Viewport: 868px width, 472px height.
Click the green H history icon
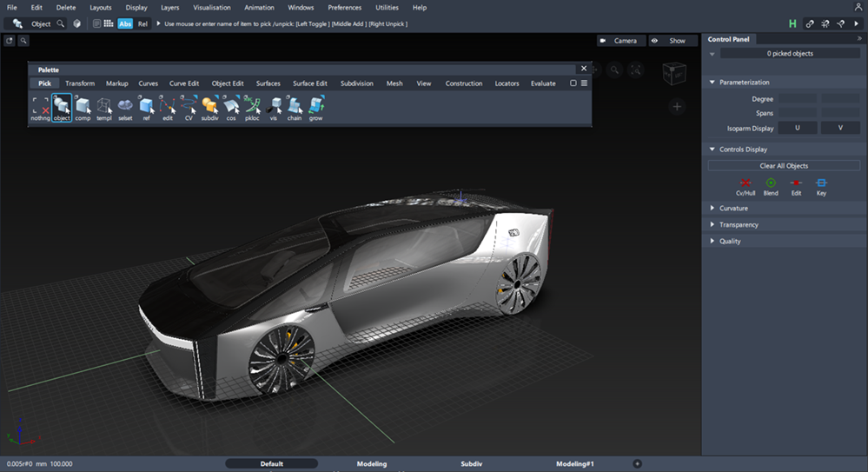coord(792,23)
